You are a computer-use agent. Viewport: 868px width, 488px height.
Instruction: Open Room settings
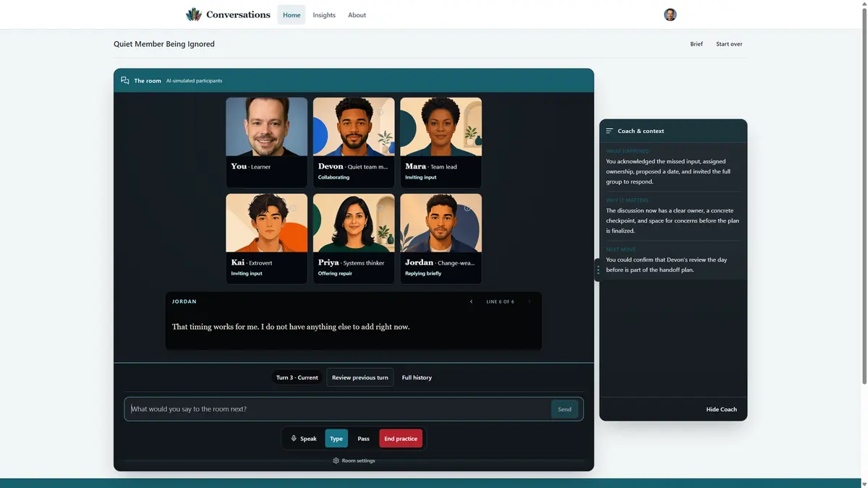pyautogui.click(x=354, y=461)
